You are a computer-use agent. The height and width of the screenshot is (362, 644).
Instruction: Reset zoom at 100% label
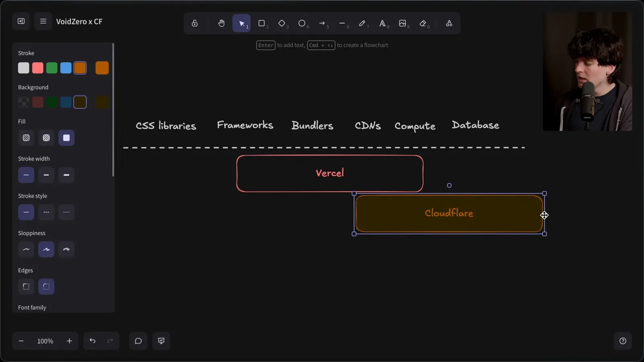coord(45,341)
